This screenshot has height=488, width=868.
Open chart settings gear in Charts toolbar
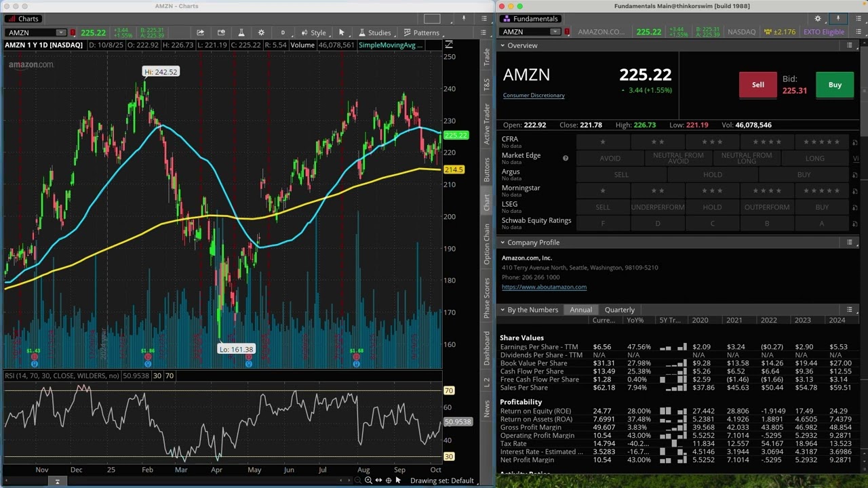point(261,33)
